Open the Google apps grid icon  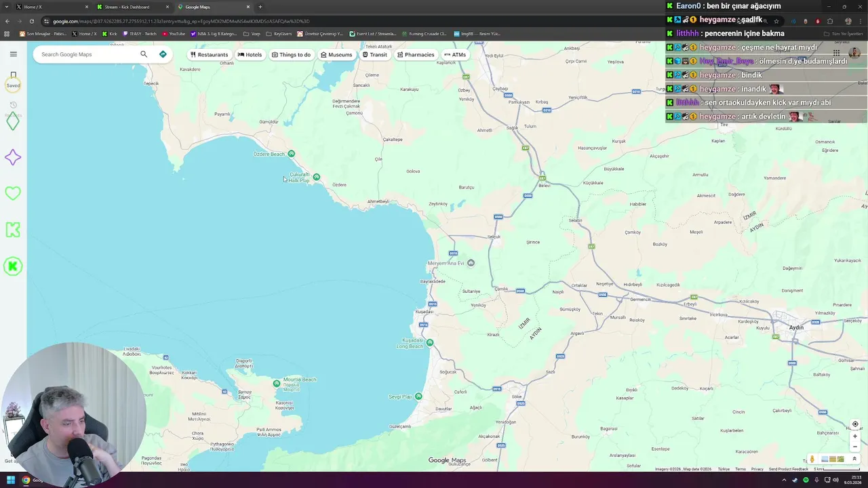pyautogui.click(x=837, y=53)
